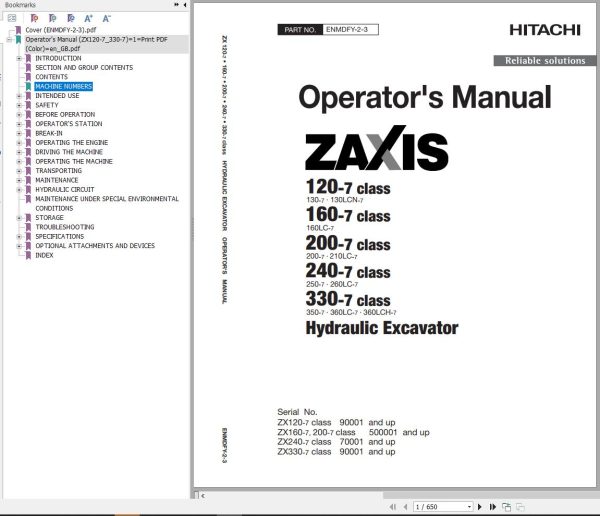
Task: Open the STORAGE bookmark
Action: point(49,217)
